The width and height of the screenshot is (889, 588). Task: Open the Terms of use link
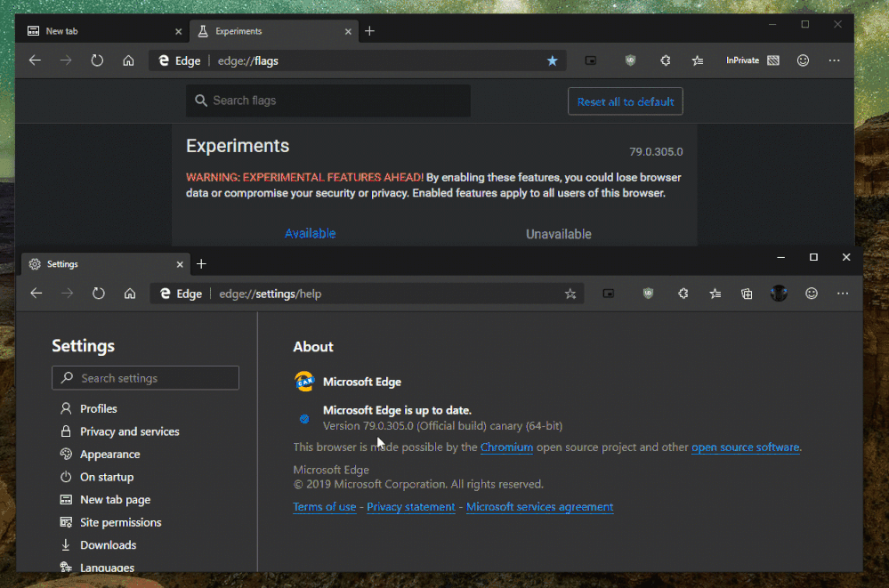point(324,507)
